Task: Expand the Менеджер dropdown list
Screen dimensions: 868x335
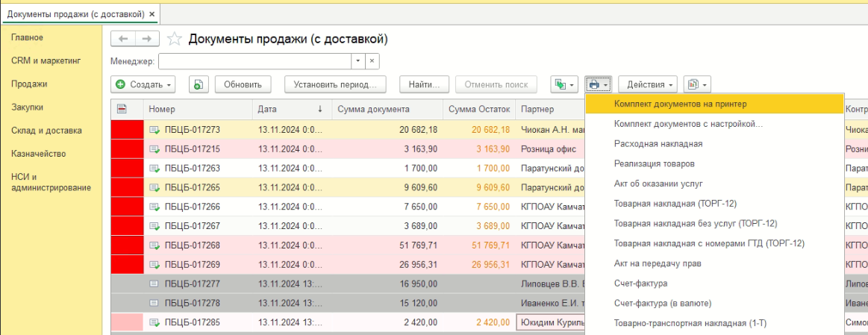Action: pyautogui.click(x=358, y=61)
